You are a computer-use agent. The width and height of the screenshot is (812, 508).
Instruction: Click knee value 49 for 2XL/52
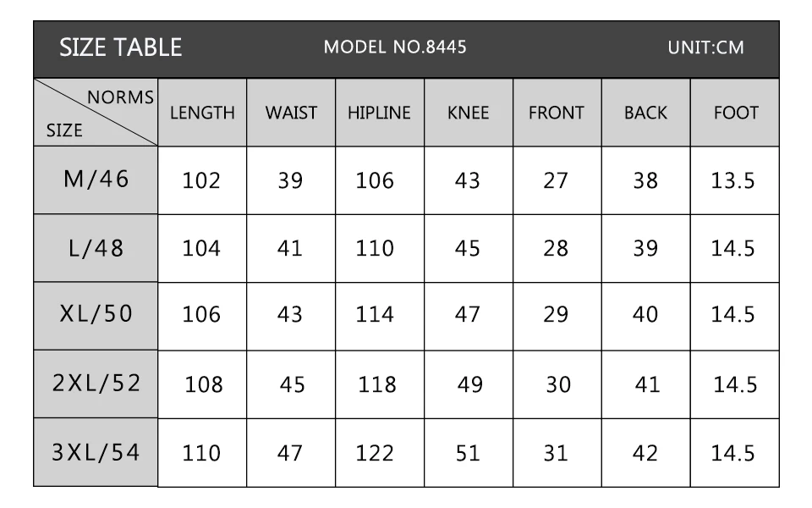[x=469, y=384]
